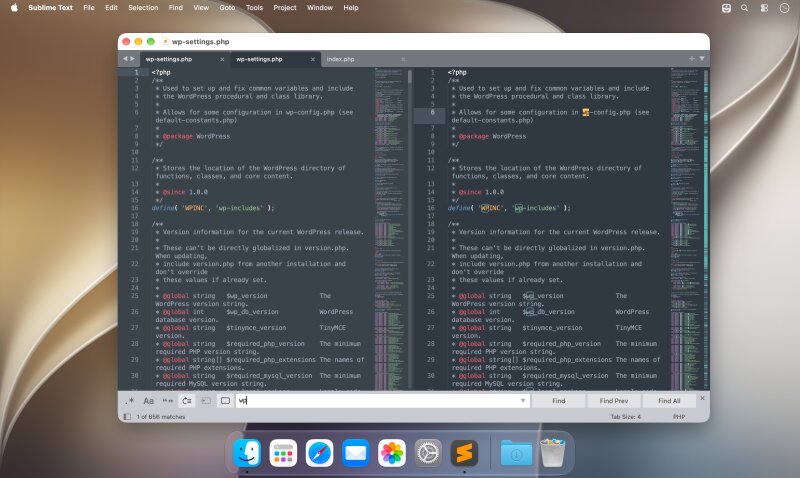Go to previous tab with left arrow
This screenshot has height=478, width=800.
[125, 59]
